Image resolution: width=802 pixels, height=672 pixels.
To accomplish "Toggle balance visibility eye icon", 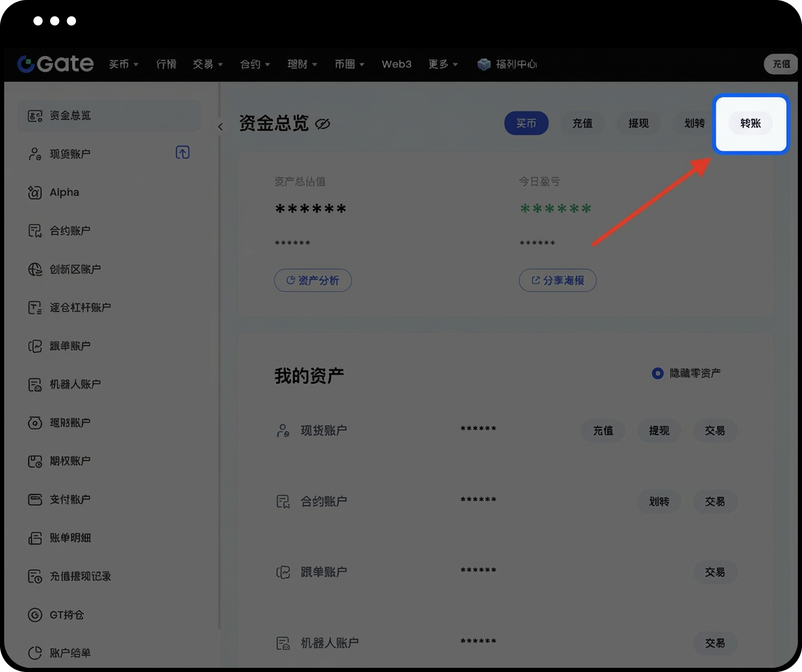I will pyautogui.click(x=322, y=124).
